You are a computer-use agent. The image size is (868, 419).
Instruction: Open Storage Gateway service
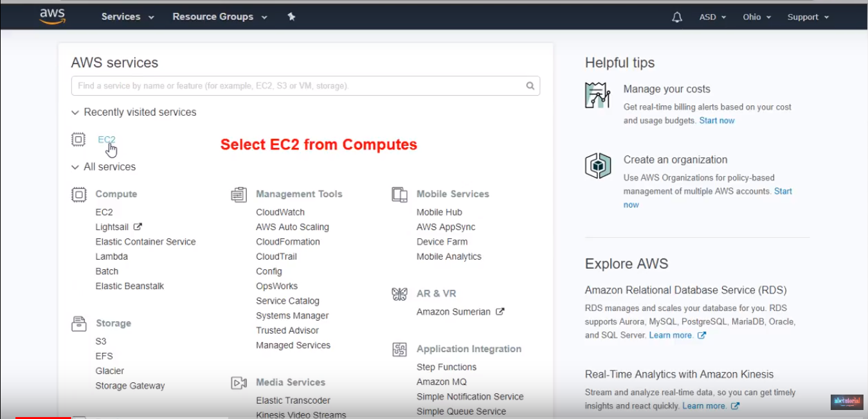click(x=130, y=386)
